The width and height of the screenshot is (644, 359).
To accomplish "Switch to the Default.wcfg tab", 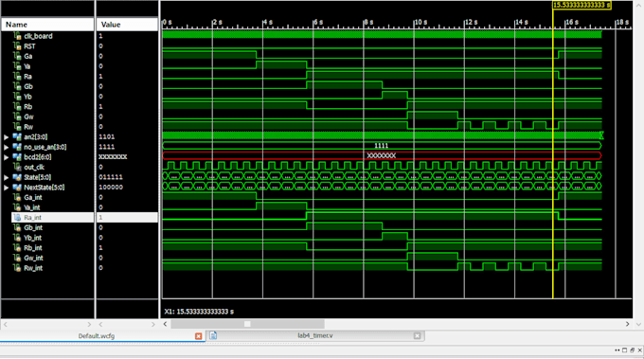I will [97, 336].
